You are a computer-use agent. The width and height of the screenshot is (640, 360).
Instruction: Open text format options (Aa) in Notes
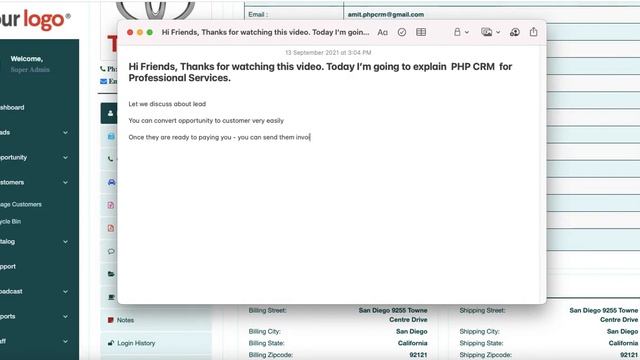click(382, 32)
